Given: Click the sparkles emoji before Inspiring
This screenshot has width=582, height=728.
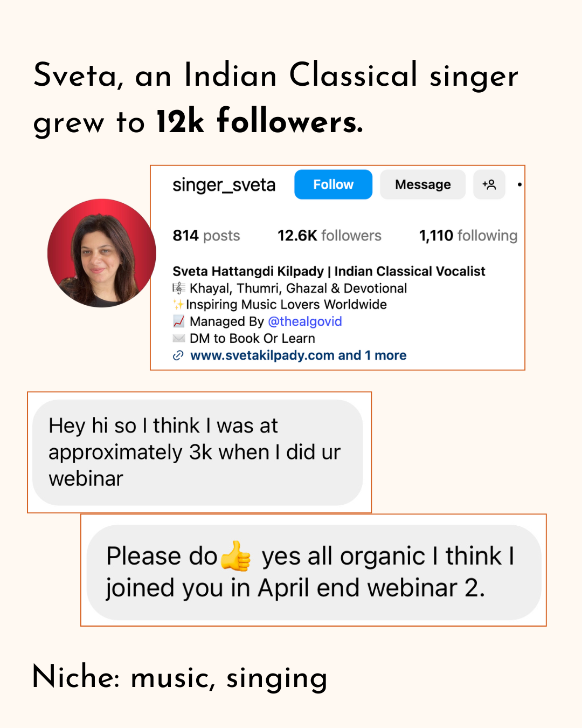Looking at the screenshot, I should click(x=178, y=305).
